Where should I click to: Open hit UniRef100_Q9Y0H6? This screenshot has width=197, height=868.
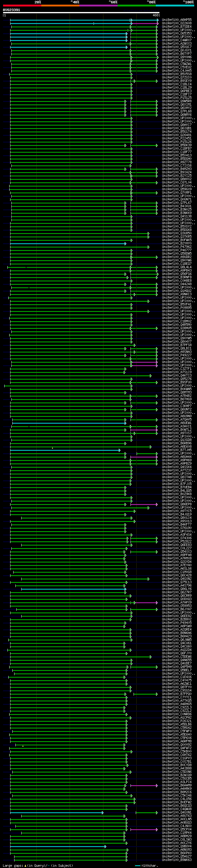coord(177,57)
